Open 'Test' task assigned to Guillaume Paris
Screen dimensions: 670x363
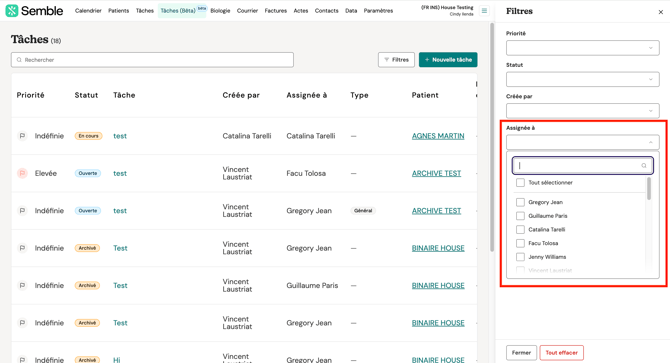pos(120,285)
